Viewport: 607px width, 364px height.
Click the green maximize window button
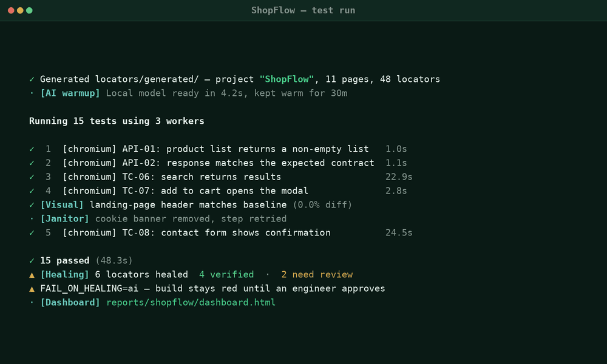[x=29, y=10]
